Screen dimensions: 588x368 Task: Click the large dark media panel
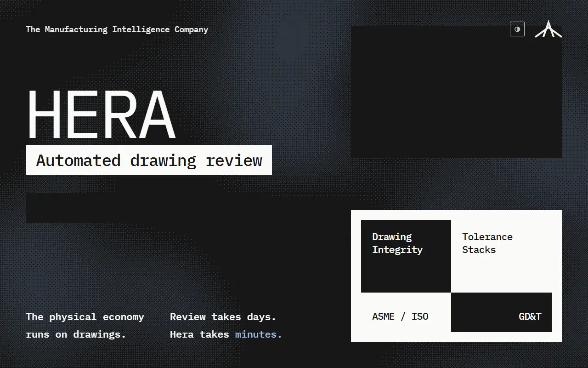[457, 92]
